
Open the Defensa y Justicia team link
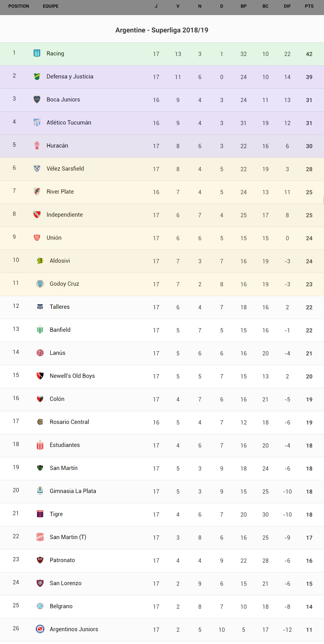click(70, 76)
